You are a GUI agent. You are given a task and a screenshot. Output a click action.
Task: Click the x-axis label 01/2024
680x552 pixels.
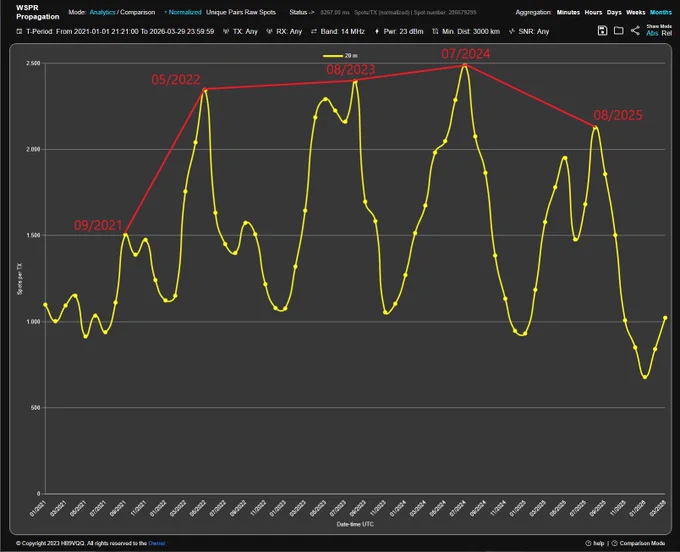click(398, 508)
